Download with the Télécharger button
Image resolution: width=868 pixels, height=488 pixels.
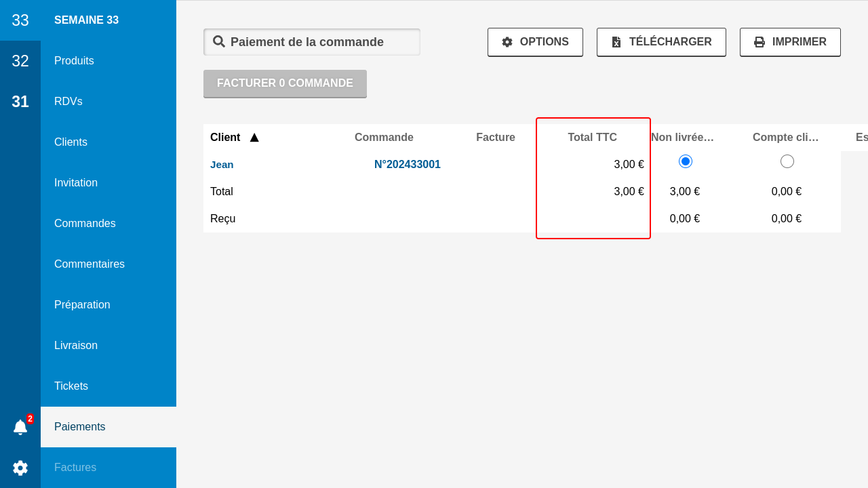pos(661,42)
